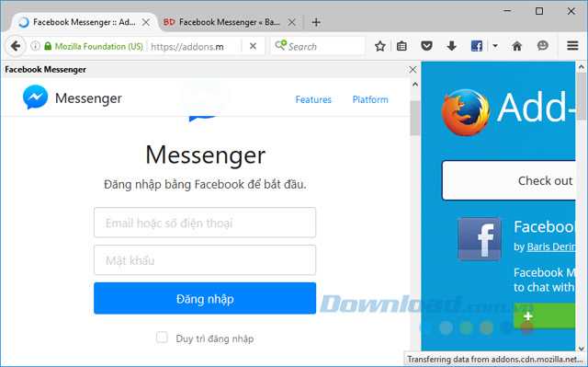The image size is (588, 367).
Task: Click the Mozilla Foundation (US) identity label
Action: coord(98,46)
